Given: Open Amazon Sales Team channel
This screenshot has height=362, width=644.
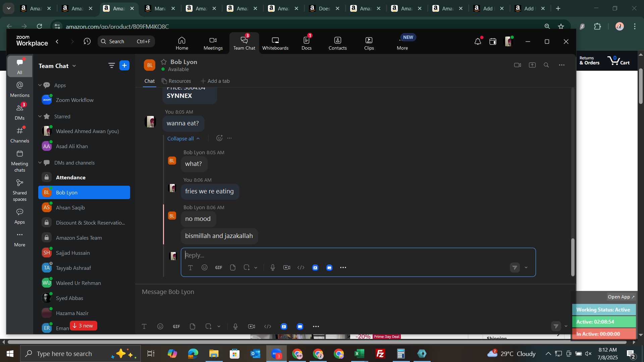Looking at the screenshot, I should tap(84, 238).
